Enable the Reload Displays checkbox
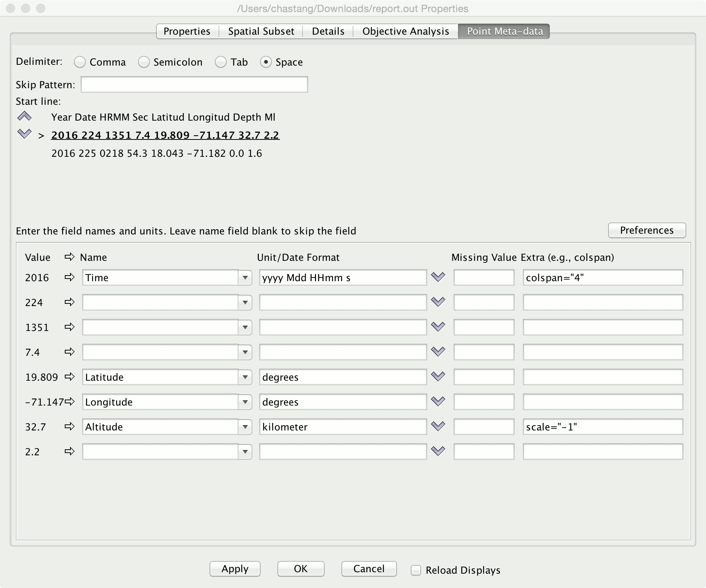Viewport: 706px width, 588px height. (x=416, y=570)
